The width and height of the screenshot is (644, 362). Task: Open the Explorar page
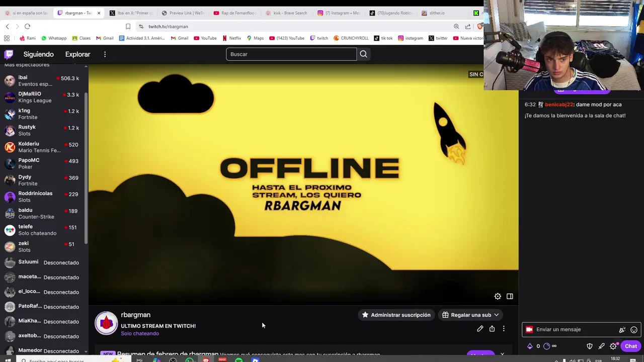click(x=77, y=54)
